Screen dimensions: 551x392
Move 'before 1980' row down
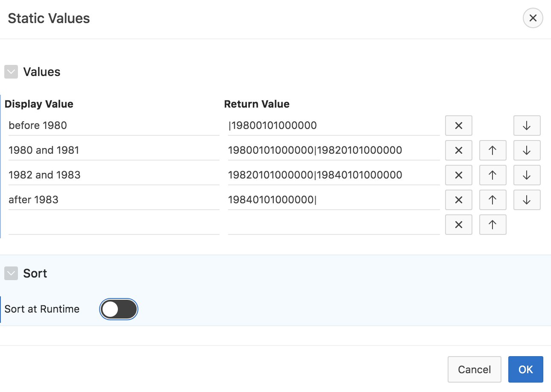[527, 126]
